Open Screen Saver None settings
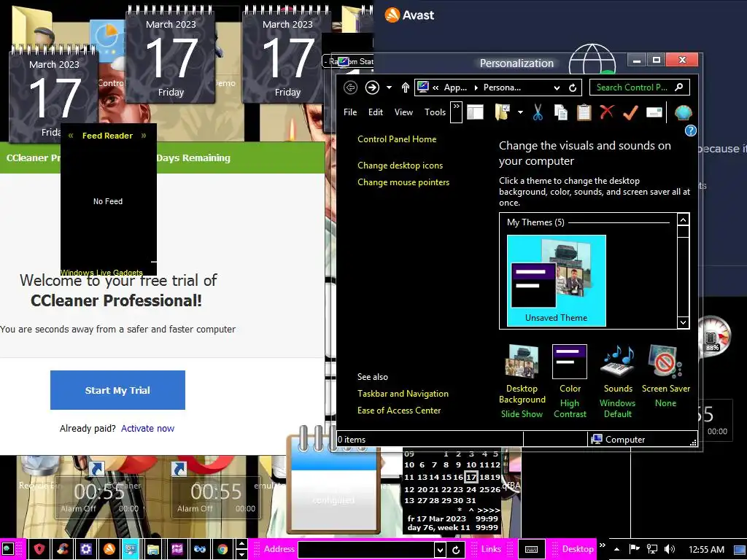The width and height of the screenshot is (747, 560). click(x=665, y=376)
